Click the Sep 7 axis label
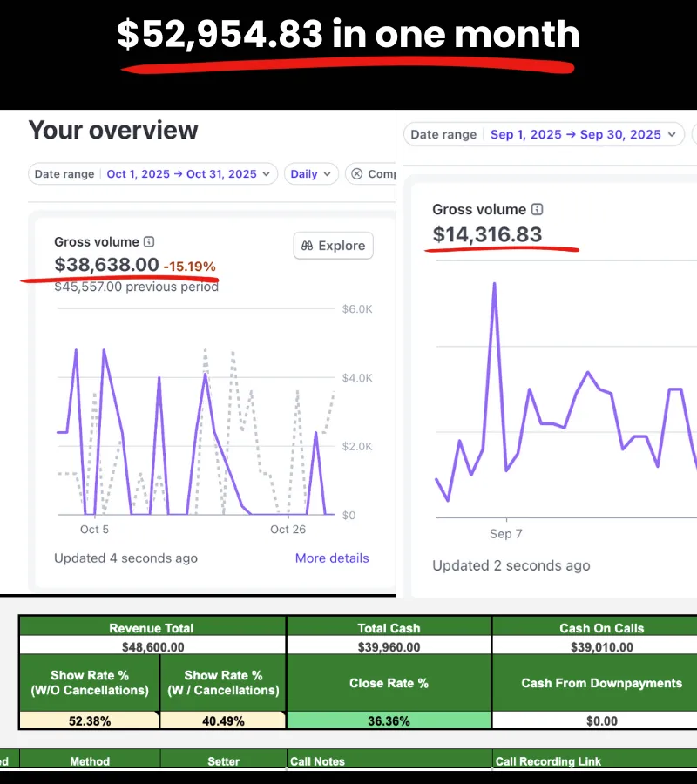The width and height of the screenshot is (697, 784). pos(506,534)
